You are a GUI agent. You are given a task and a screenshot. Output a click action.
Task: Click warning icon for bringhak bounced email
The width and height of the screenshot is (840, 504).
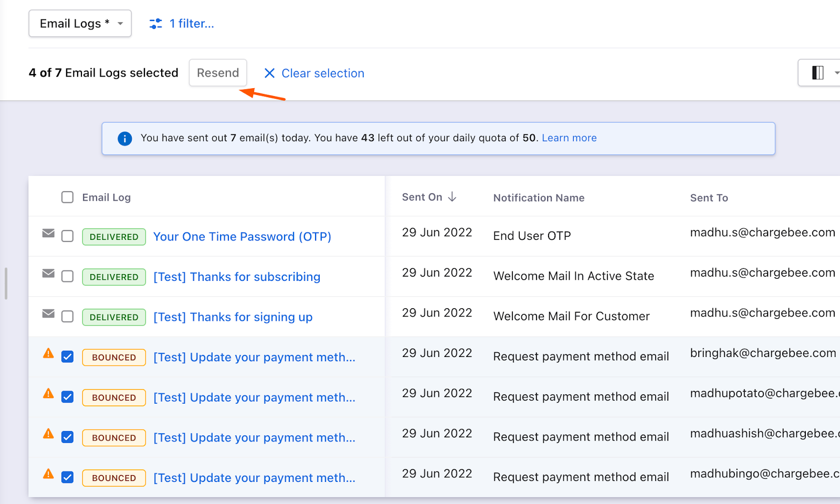[x=48, y=353]
